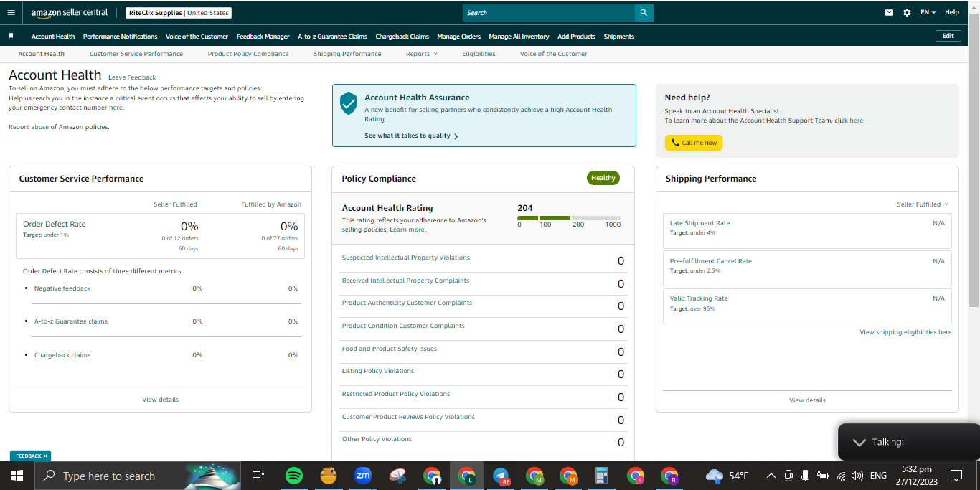The image size is (980, 490).
Task: Switch to Customer Service Performance tab
Action: point(136,54)
